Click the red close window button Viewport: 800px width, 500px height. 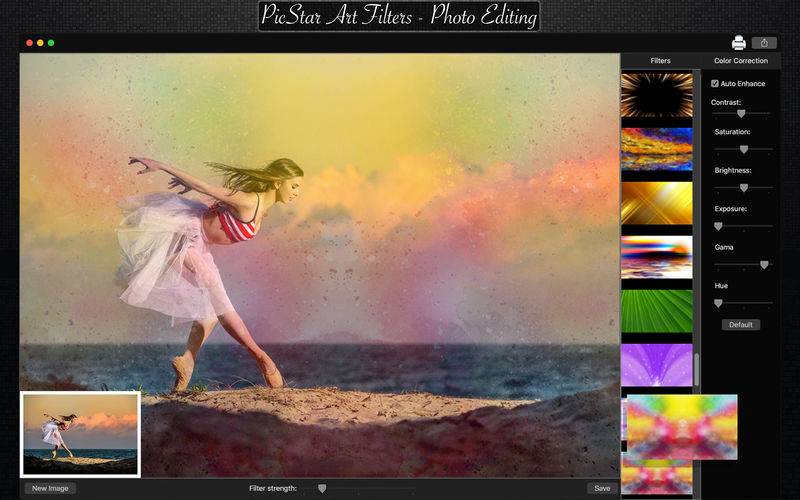[30, 43]
